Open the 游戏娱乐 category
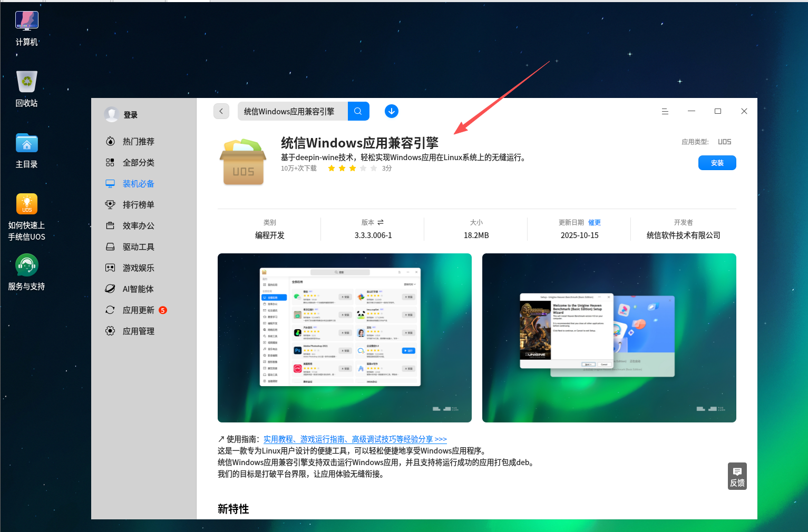This screenshot has width=808, height=532. 139,268
